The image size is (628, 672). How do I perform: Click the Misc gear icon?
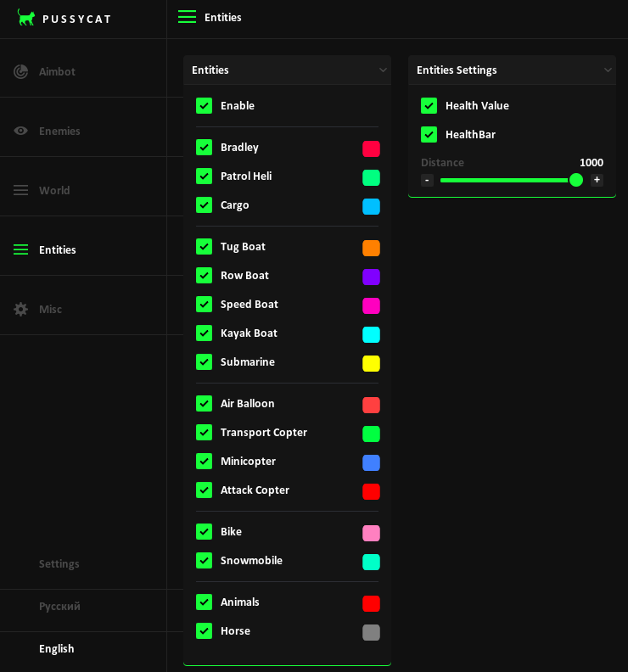click(21, 309)
